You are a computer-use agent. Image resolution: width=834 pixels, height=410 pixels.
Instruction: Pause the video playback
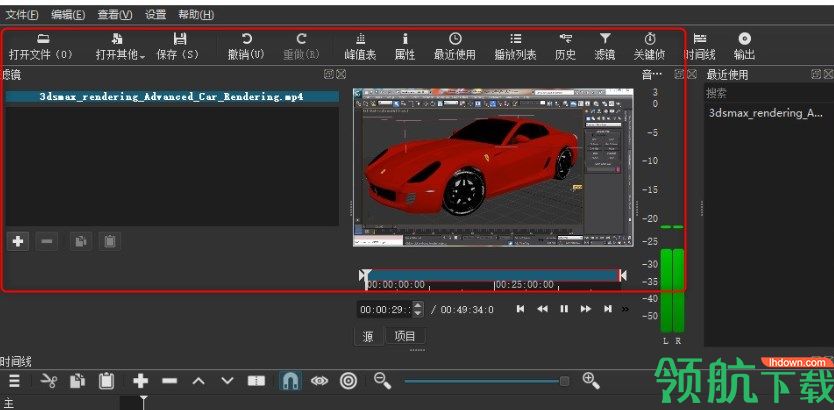click(x=564, y=309)
